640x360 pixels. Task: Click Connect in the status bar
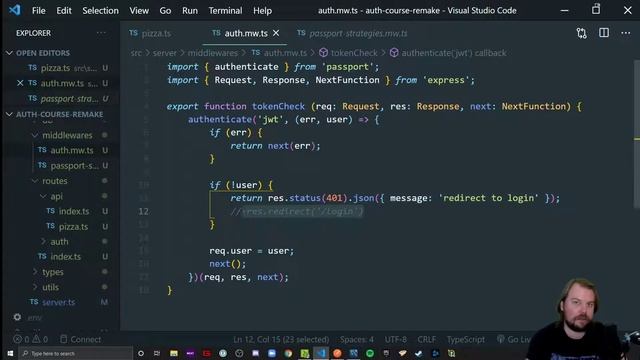[80, 340]
